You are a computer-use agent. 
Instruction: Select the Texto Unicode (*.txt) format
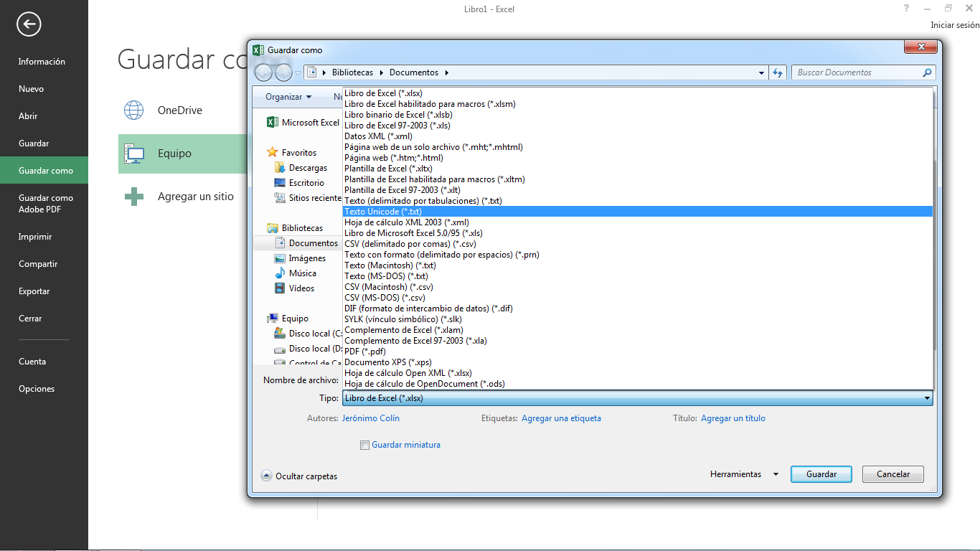(x=638, y=212)
